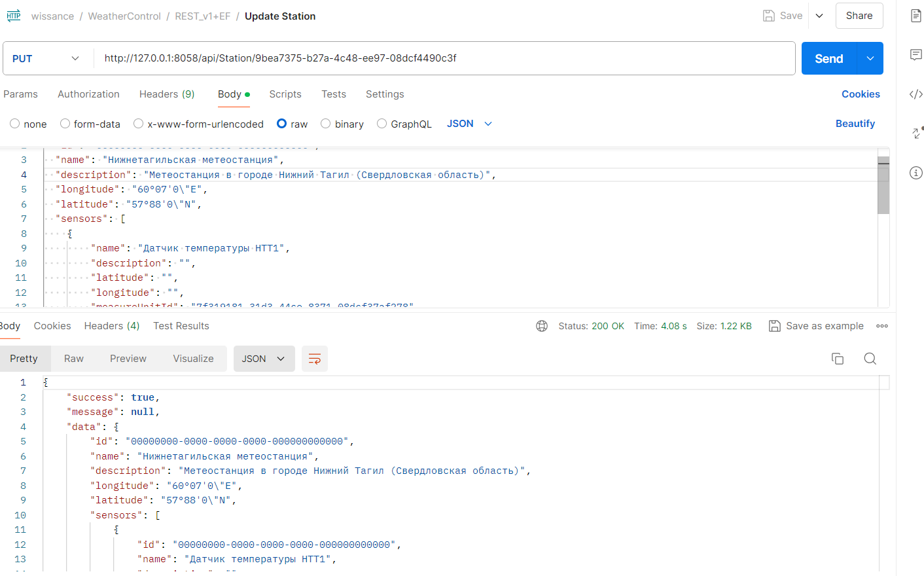Screen dimensions: 924x576
Task: Open the Documentation icon in right sidebar
Action: pyautogui.click(x=916, y=16)
